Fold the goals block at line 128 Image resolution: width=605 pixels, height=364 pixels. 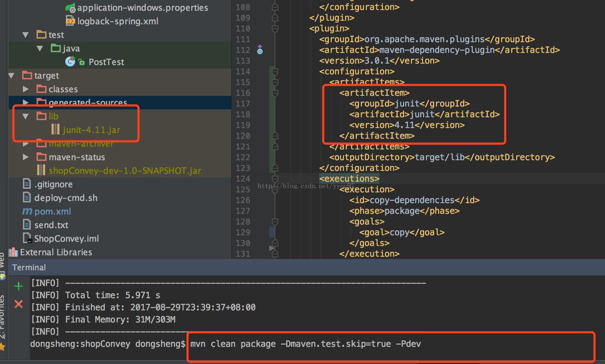click(x=275, y=222)
